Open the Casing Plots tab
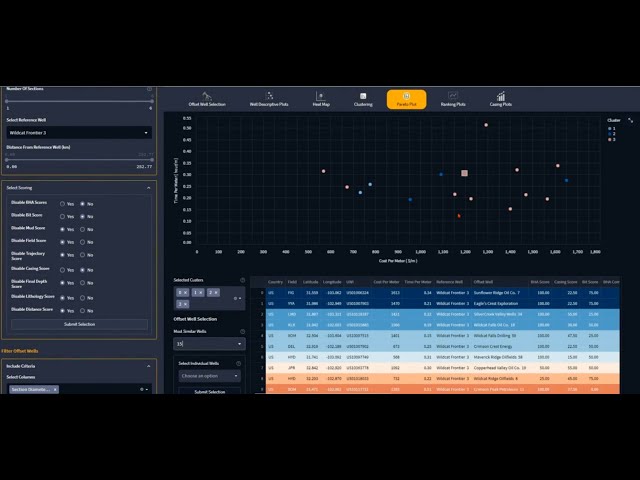This screenshot has width=640, height=480. click(x=500, y=100)
